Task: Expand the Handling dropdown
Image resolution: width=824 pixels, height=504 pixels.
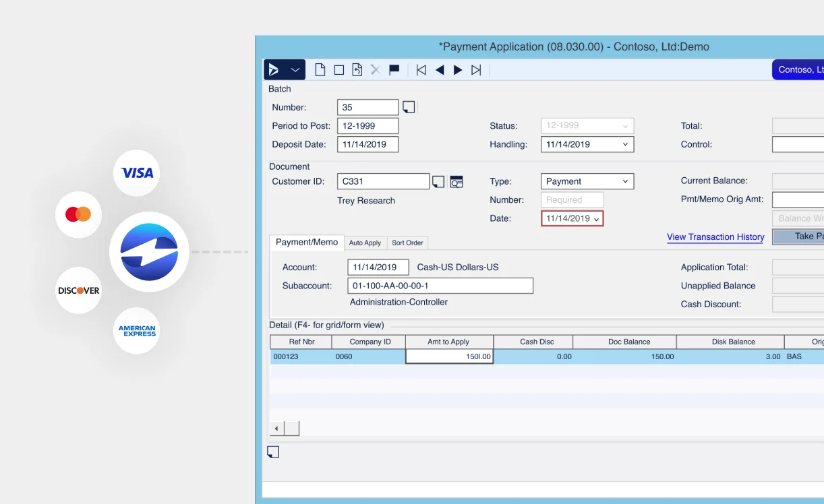Action: (x=625, y=144)
